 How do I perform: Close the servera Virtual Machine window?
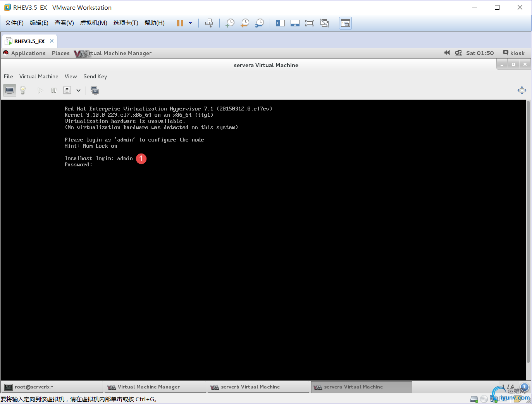[525, 64]
